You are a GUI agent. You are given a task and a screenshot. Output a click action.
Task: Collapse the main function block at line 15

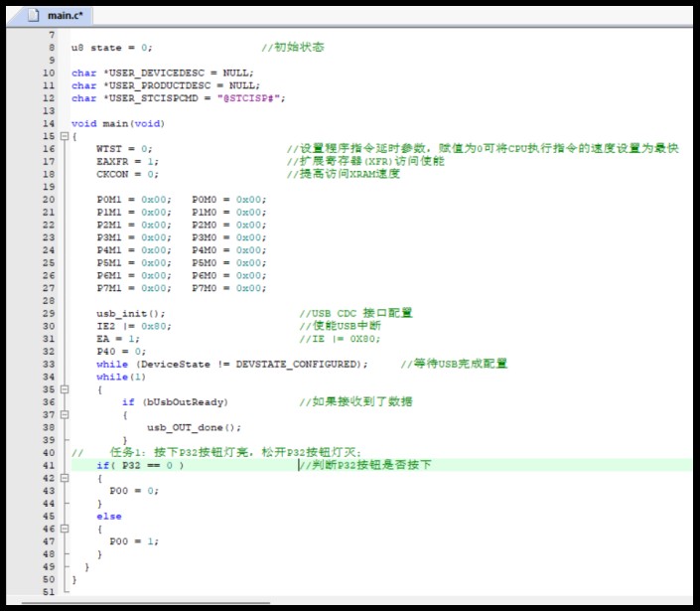[x=65, y=136]
